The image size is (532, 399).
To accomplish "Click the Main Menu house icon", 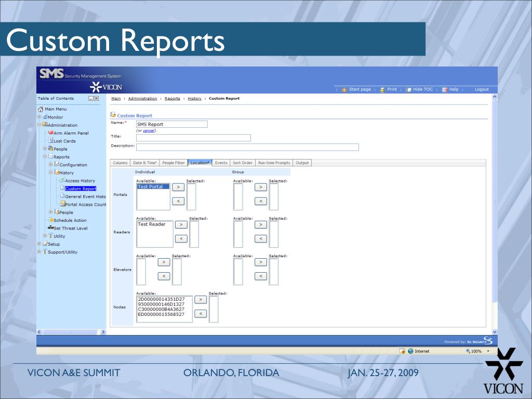I will click(x=41, y=109).
